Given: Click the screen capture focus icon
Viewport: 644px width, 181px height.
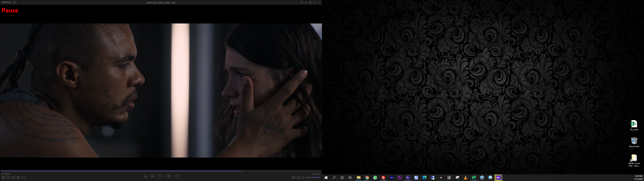Looking at the screenshot, I should tap(23, 177).
